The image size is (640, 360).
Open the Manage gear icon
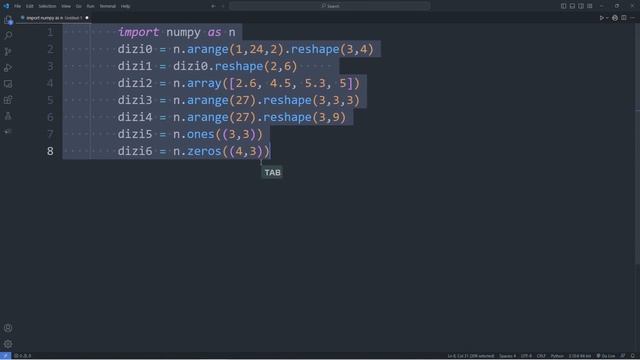click(x=8, y=344)
